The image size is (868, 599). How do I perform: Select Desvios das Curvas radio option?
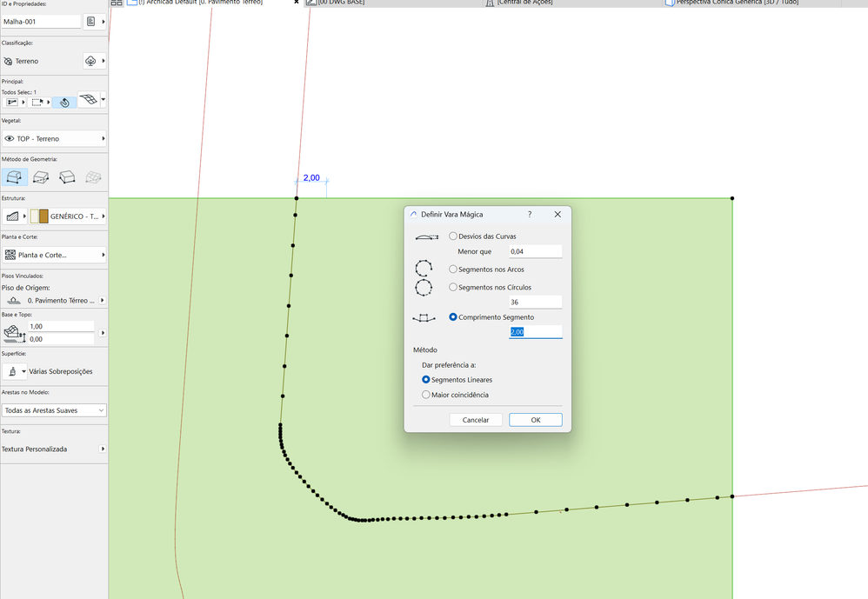[x=453, y=236]
